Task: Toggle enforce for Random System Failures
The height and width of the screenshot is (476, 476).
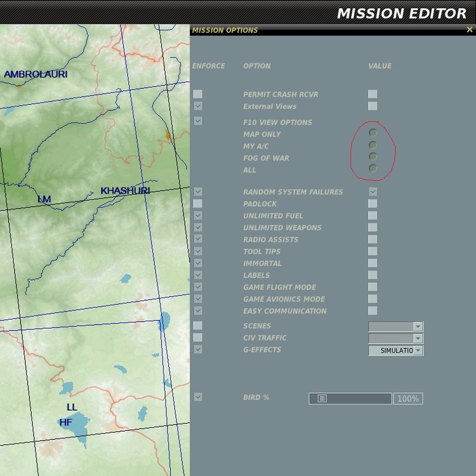Action: 197,192
